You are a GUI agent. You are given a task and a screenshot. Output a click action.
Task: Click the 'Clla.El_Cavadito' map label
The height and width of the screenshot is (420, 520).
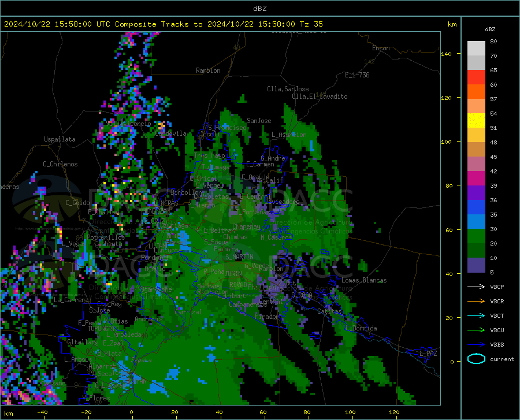(320, 96)
